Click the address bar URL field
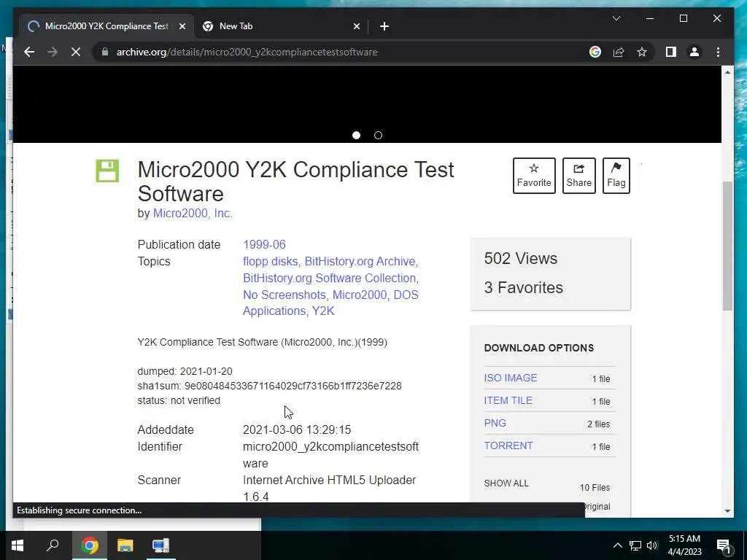The width and height of the screenshot is (747, 560). click(247, 52)
